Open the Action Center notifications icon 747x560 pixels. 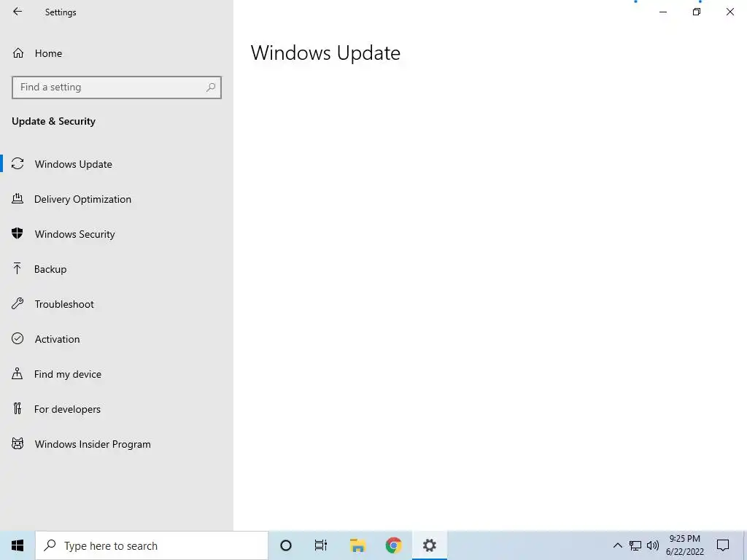click(x=723, y=545)
